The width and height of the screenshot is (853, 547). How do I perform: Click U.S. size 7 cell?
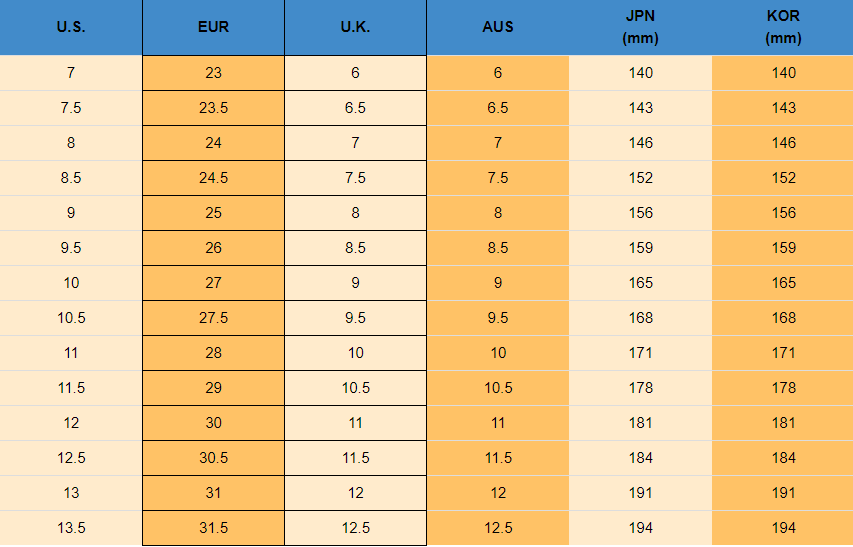(x=71, y=73)
